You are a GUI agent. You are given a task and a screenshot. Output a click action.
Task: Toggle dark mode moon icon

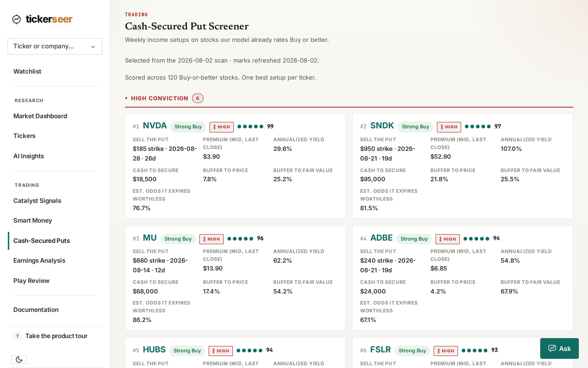coord(19,359)
